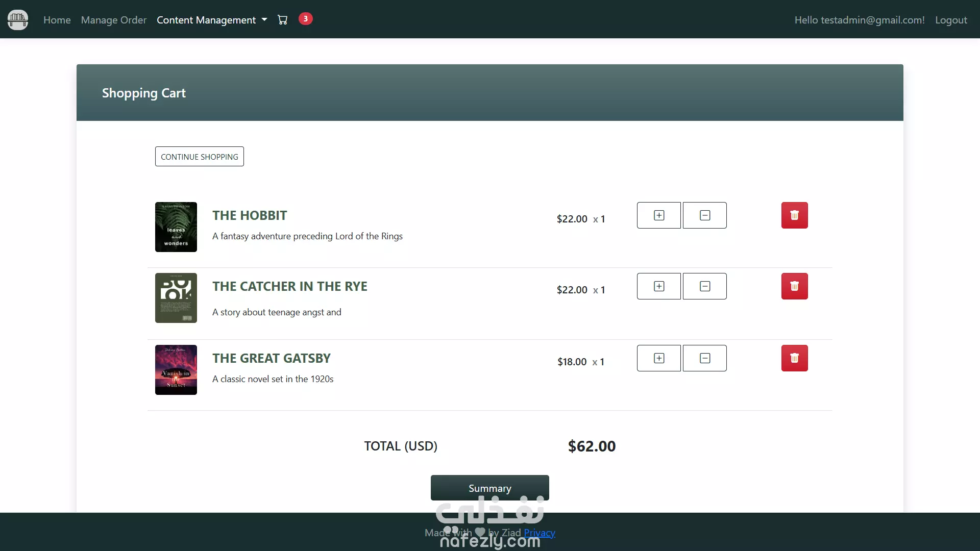Click Logout link
Image resolution: width=980 pixels, height=551 pixels.
951,20
